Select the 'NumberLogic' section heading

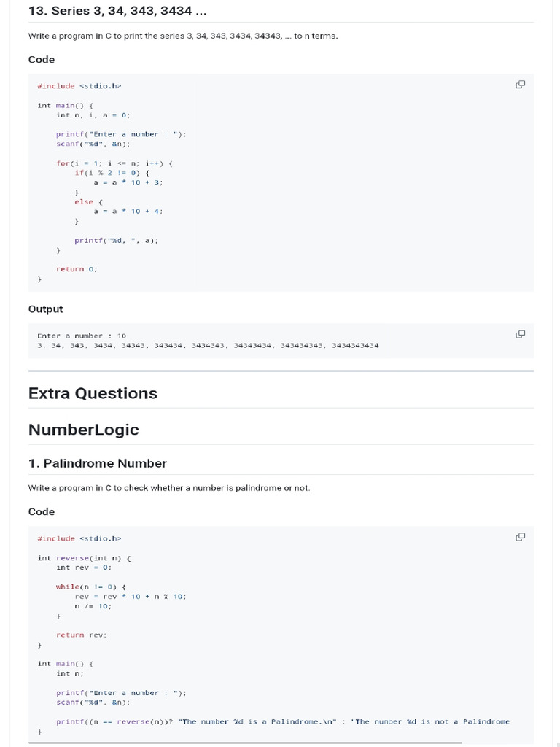(x=83, y=430)
